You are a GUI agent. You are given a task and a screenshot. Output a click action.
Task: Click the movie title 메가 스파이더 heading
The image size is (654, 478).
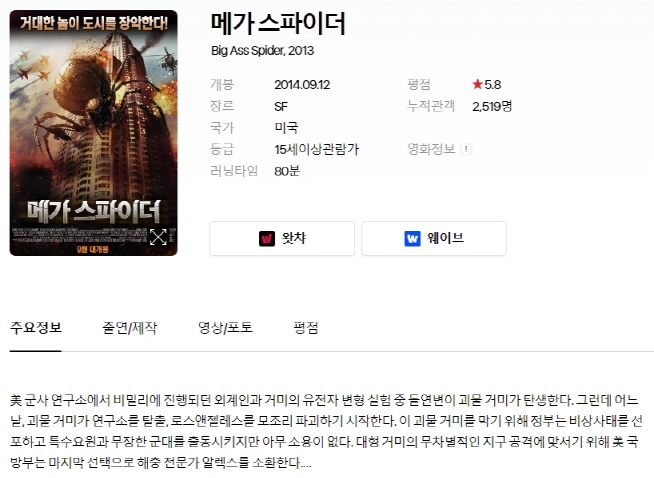278,23
